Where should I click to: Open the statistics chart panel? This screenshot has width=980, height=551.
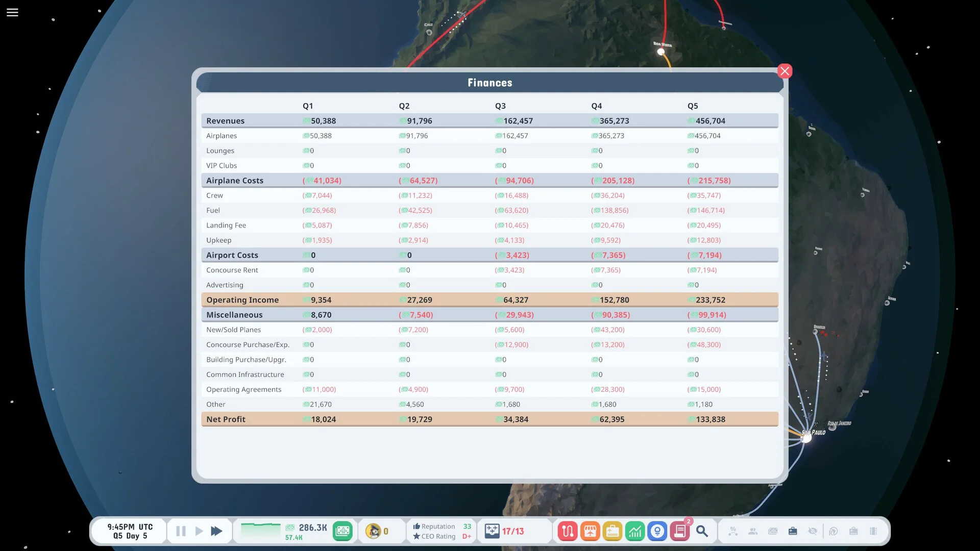[x=634, y=531]
